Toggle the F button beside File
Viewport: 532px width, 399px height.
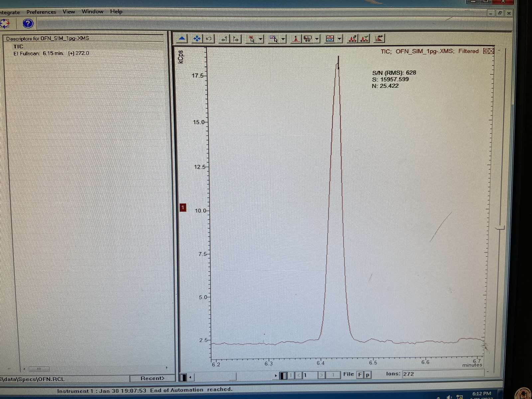point(360,375)
